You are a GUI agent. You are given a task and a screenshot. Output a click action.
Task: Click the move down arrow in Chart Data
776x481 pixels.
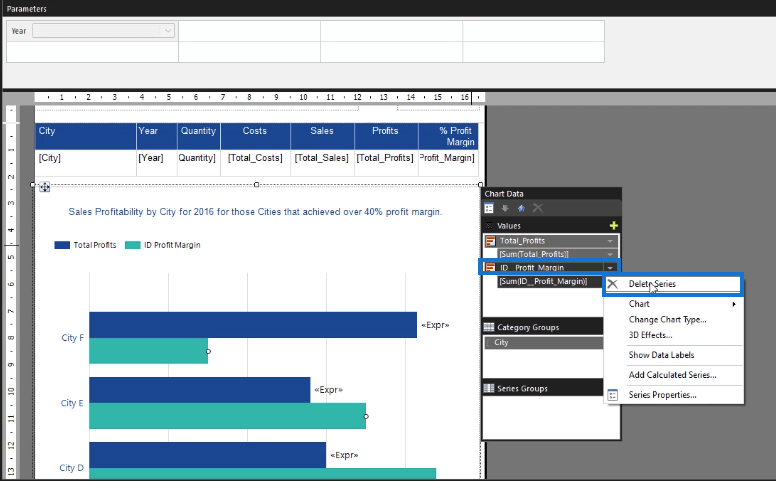[x=505, y=208]
